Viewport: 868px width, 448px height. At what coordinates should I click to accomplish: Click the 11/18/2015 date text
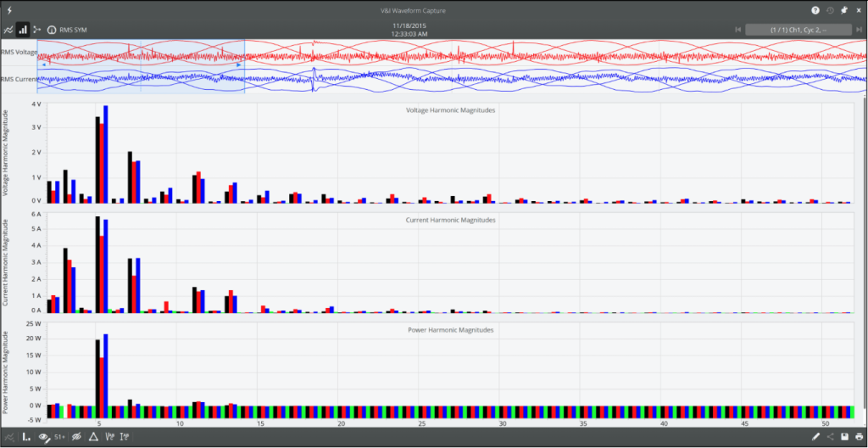click(409, 25)
